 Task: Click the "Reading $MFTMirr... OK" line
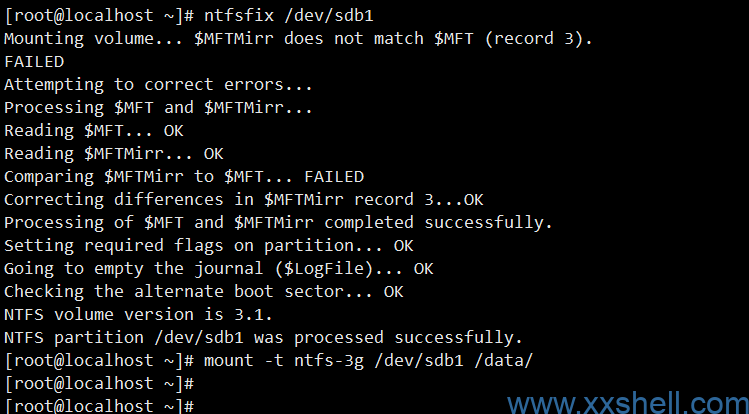pos(114,154)
